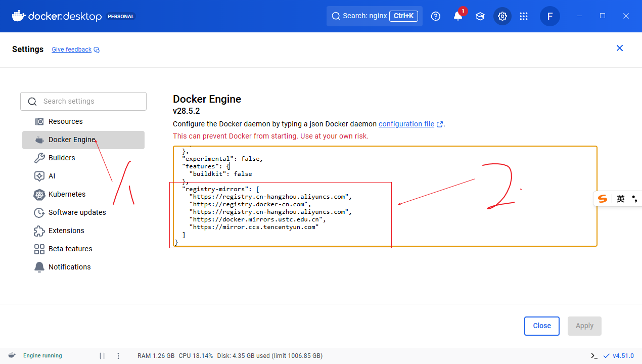
Task: Click the PERSONAL plan badge
Action: (121, 16)
